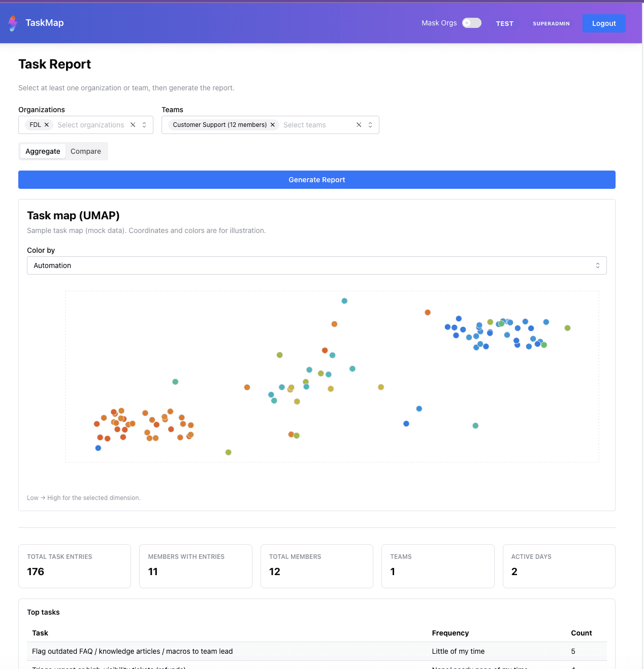Switch to the Compare tab
Screen dimensions: 644x669
coord(85,151)
